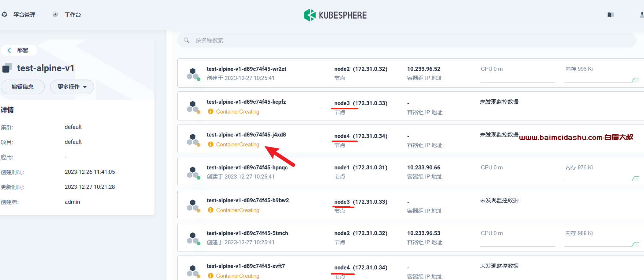This screenshot has height=280, width=644.
Task: Open pod test-alpine-v1-d89c74f45-wr2zt
Action: click(x=246, y=69)
